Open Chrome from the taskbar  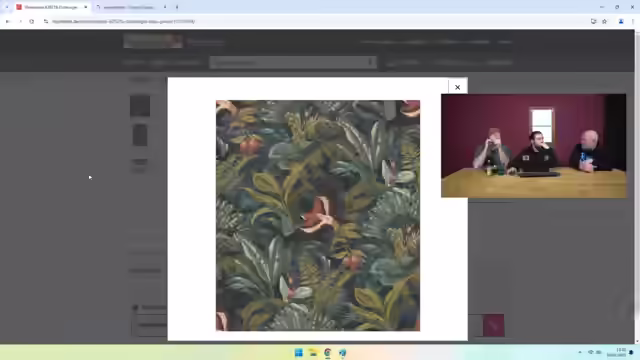click(x=327, y=353)
